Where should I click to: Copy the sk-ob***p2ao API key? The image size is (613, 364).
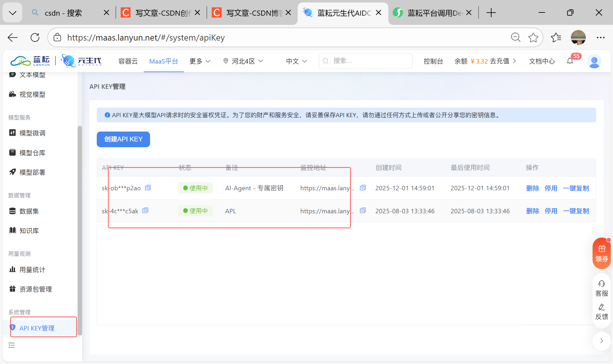tap(148, 188)
